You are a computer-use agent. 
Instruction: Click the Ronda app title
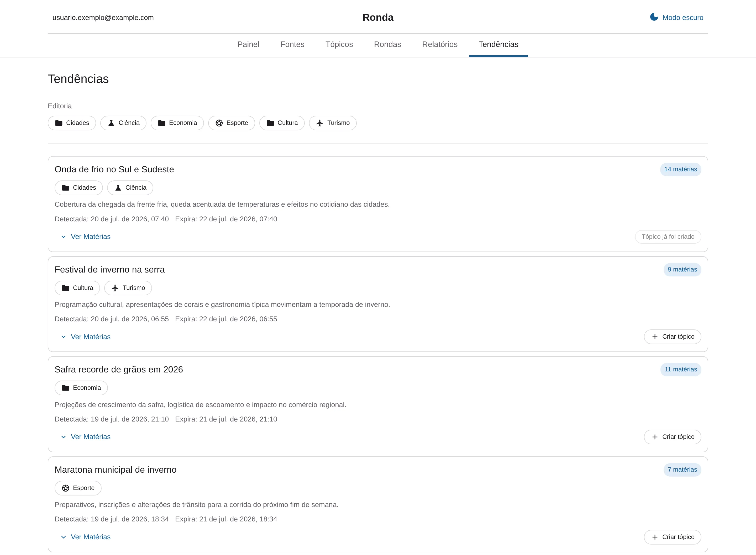point(378,18)
